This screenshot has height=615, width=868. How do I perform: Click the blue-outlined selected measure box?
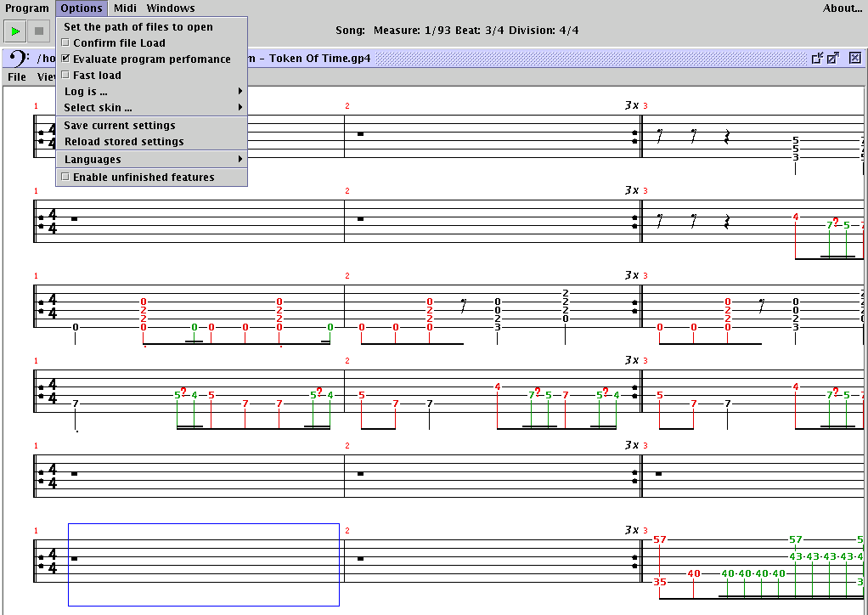(204, 564)
